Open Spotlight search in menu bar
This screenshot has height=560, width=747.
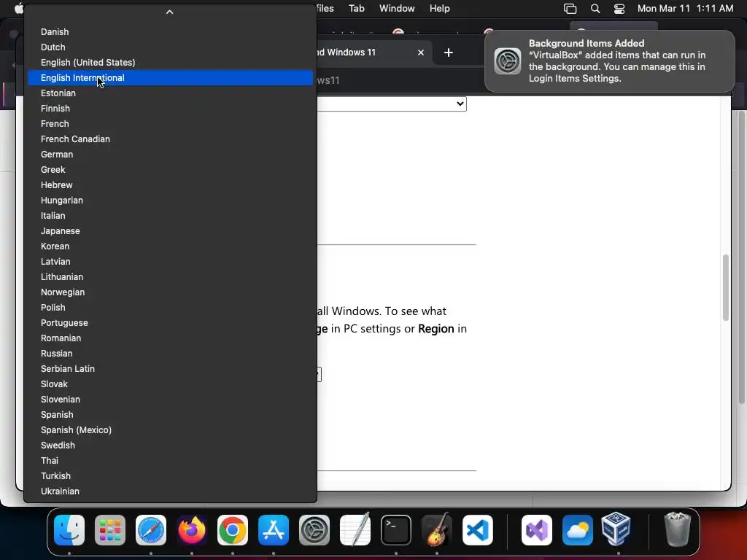(x=595, y=9)
